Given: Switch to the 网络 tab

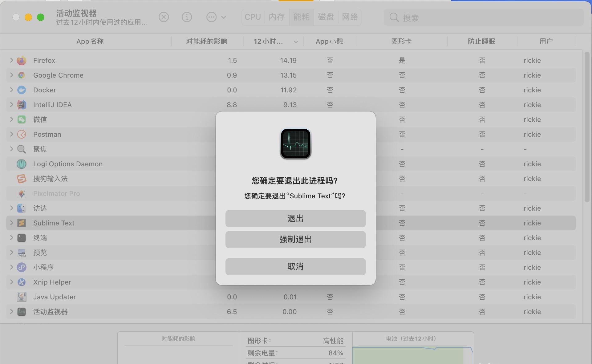Looking at the screenshot, I should (350, 17).
